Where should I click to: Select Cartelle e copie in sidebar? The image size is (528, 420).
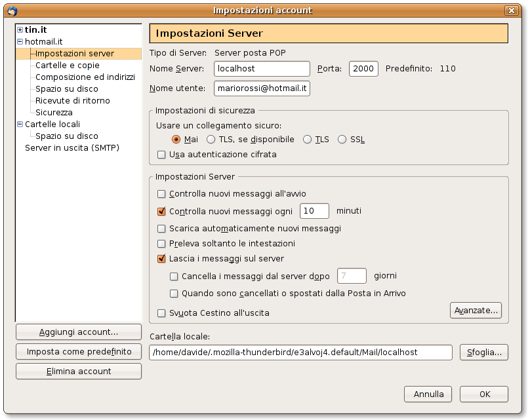pyautogui.click(x=67, y=66)
